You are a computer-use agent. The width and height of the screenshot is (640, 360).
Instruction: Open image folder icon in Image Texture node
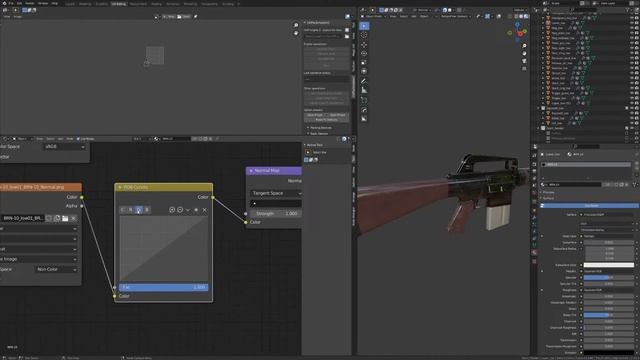pyautogui.click(x=65, y=218)
